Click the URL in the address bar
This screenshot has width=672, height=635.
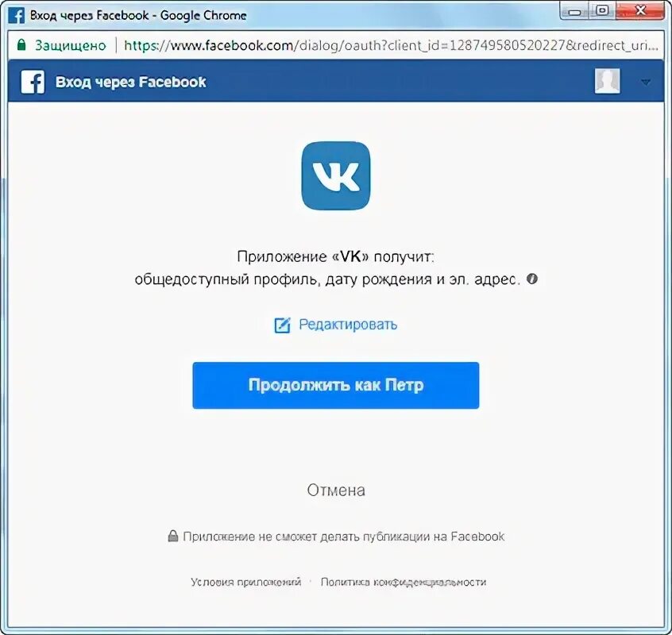point(391,45)
